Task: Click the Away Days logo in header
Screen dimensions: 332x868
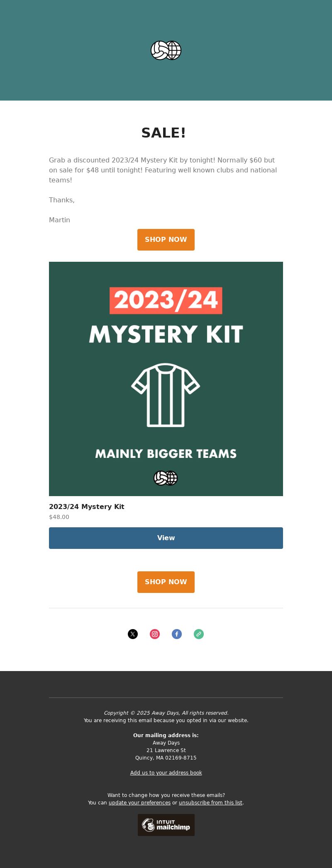Action: click(x=166, y=50)
